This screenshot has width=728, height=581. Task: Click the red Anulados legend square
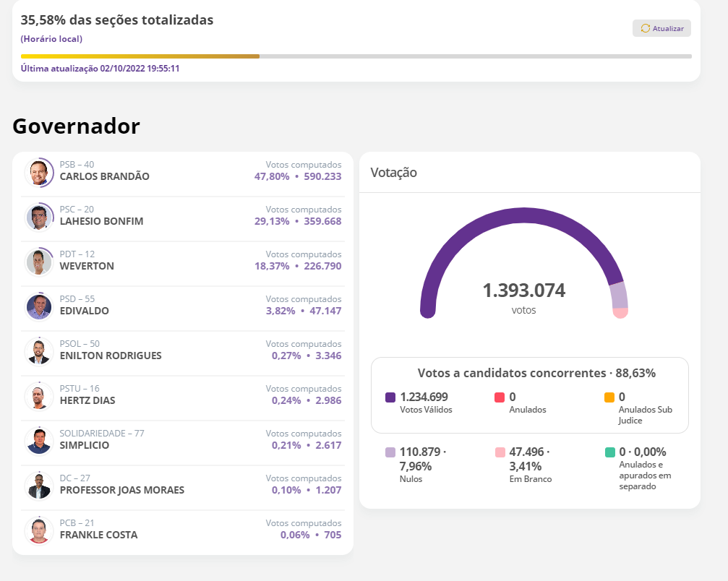[x=500, y=397]
